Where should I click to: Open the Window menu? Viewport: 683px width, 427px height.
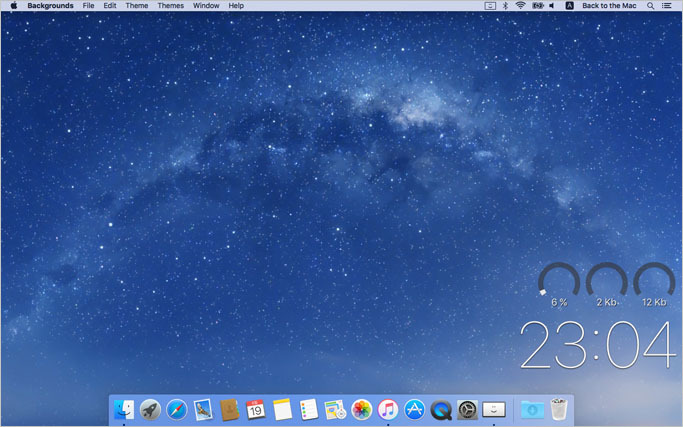pyautogui.click(x=206, y=6)
